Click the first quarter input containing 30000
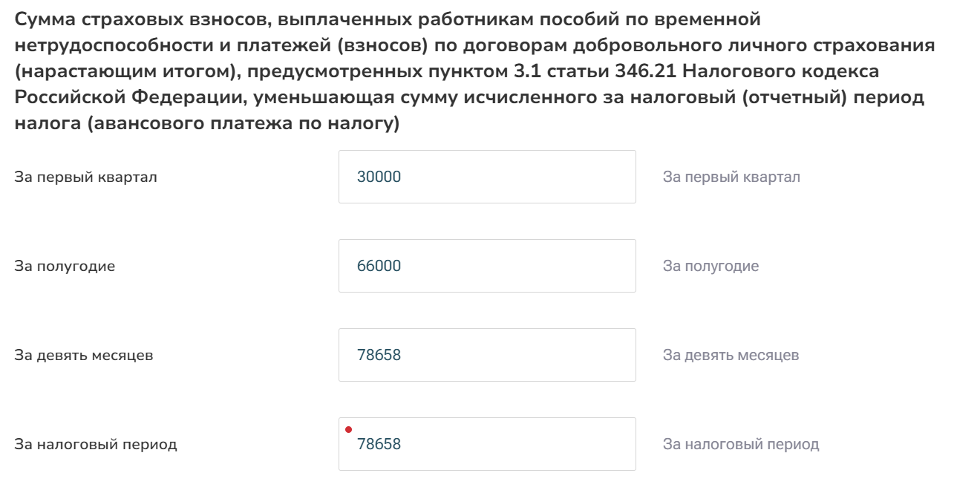 [486, 177]
